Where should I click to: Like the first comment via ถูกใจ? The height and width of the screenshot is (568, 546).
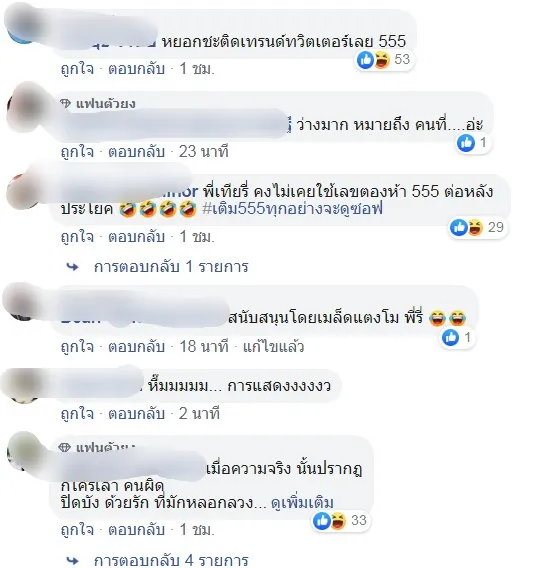(77, 68)
